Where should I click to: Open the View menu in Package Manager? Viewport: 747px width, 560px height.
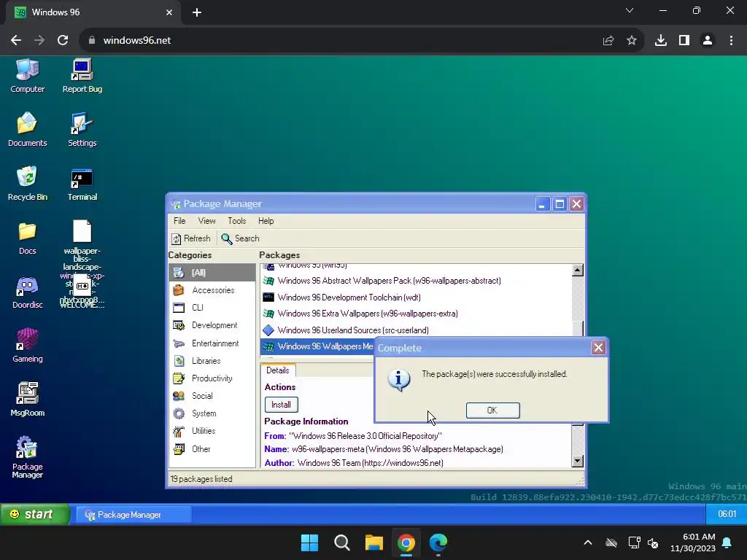[x=206, y=221]
